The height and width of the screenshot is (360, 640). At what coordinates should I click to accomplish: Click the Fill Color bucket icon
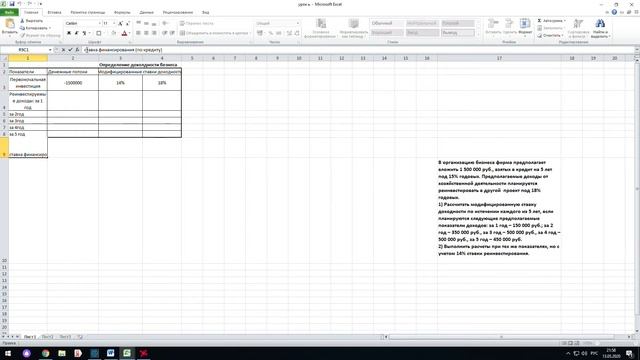(x=113, y=33)
